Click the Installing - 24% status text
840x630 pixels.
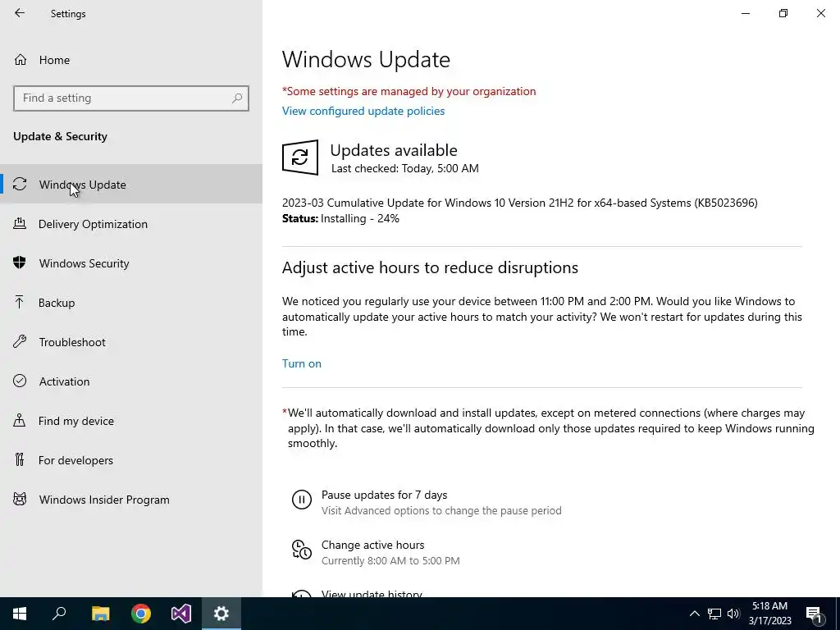(x=360, y=218)
